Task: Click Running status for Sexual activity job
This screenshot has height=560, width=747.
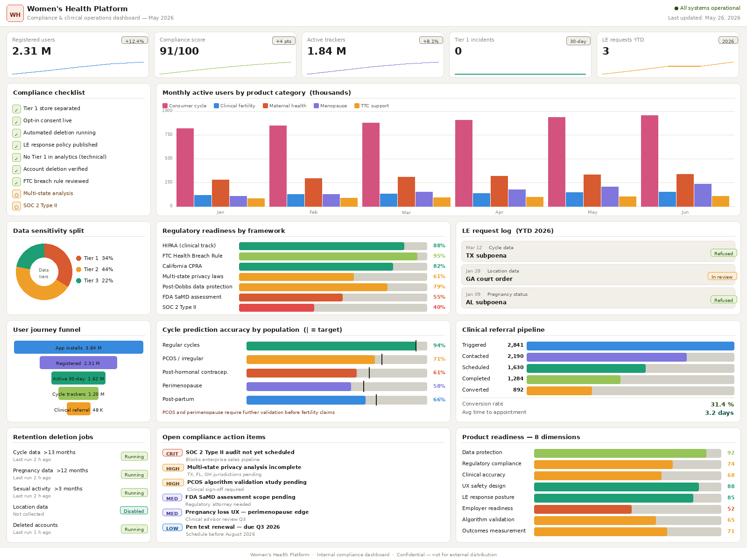Action: tap(134, 493)
